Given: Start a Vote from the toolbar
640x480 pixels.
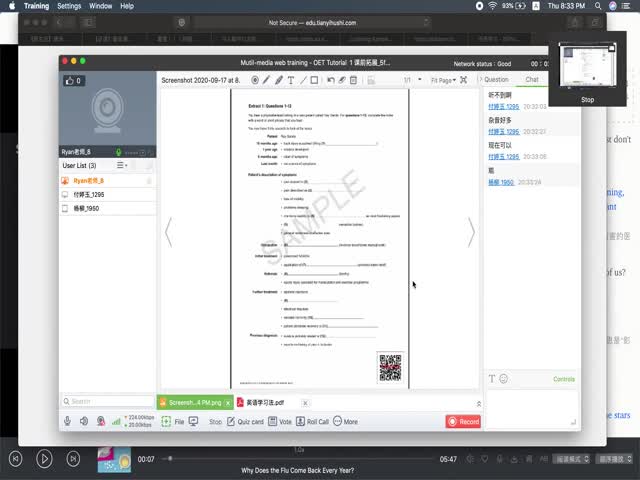Looking at the screenshot, I should (x=280, y=422).
